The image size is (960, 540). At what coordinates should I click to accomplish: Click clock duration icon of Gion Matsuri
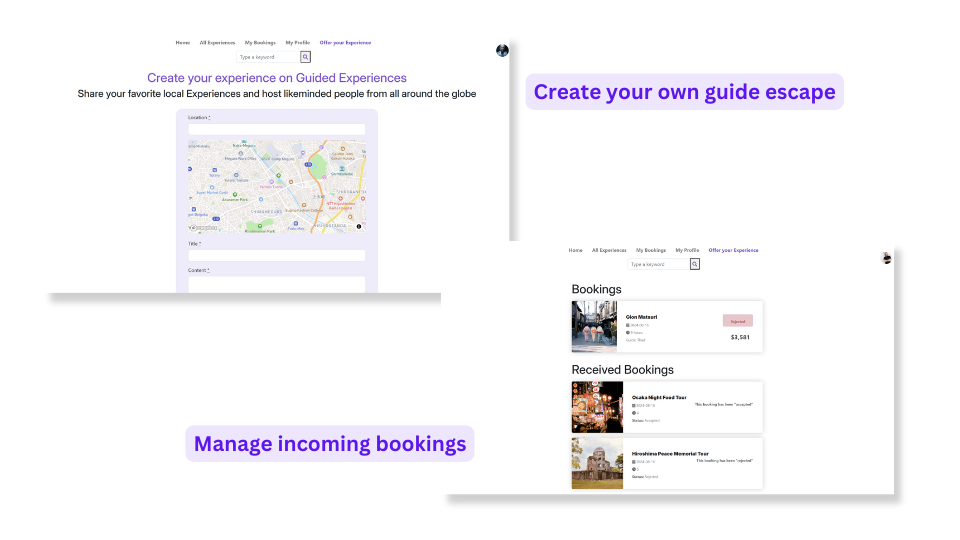point(628,332)
